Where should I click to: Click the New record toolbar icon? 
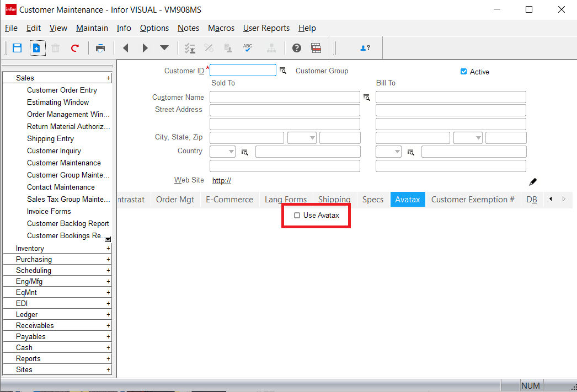click(37, 48)
